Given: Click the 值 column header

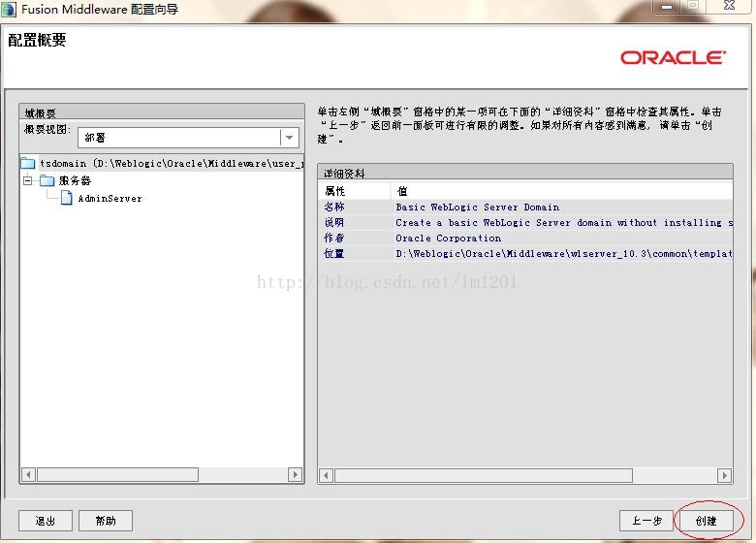Looking at the screenshot, I should tap(562, 191).
